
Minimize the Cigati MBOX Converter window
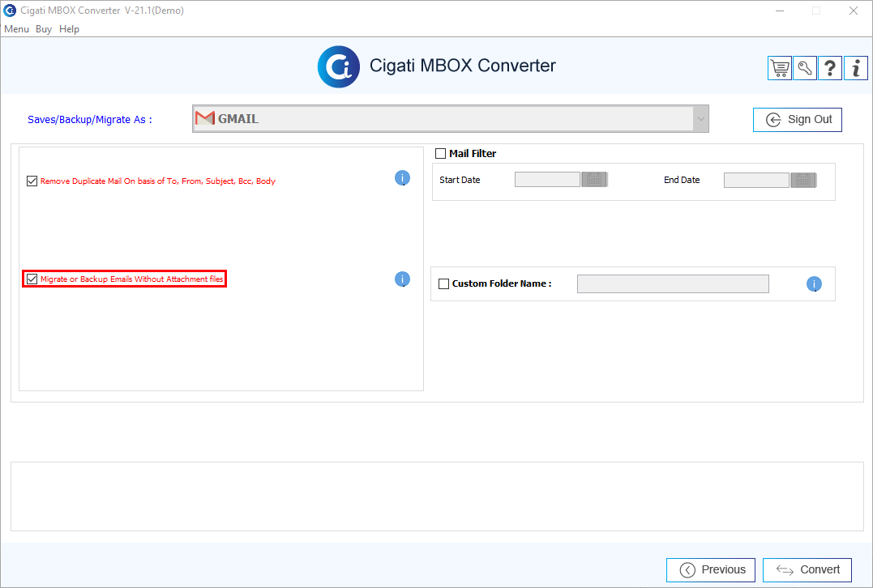[780, 11]
